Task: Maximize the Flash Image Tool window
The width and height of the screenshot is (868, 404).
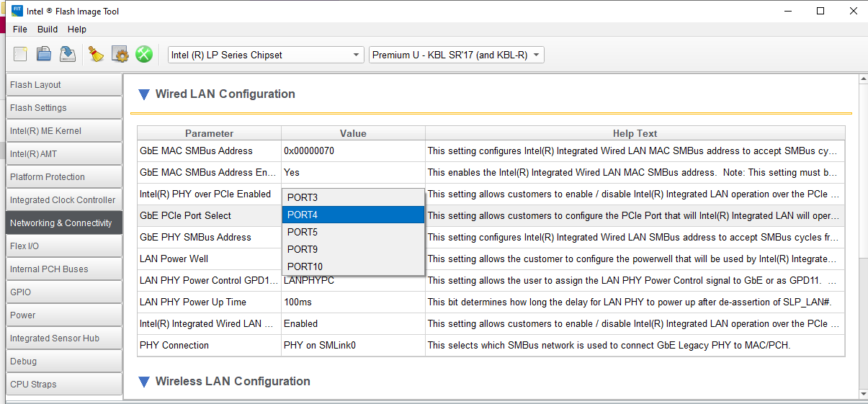Action: click(x=820, y=11)
